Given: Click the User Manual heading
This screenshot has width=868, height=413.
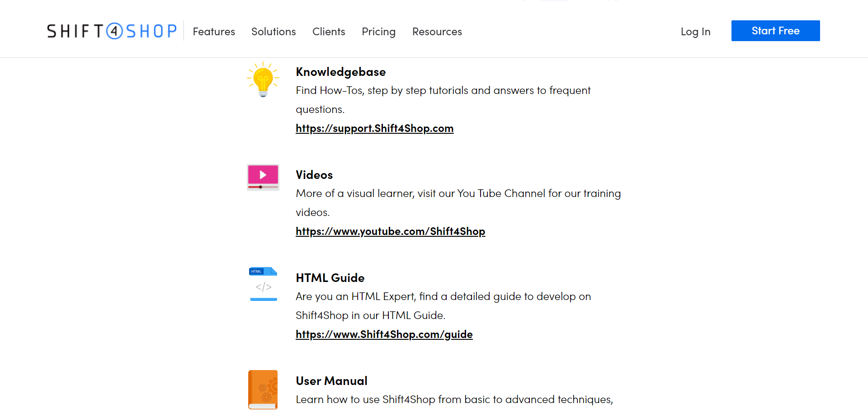Looking at the screenshot, I should pos(331,381).
